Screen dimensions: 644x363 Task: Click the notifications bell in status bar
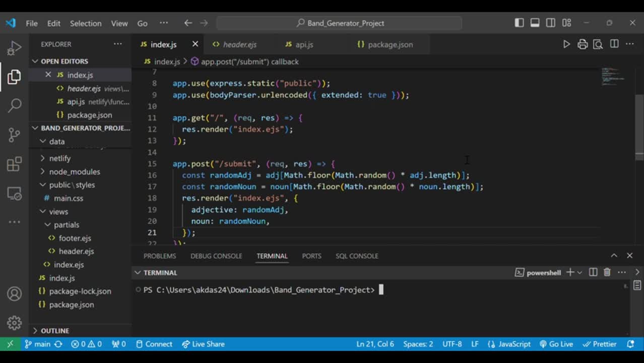click(x=630, y=344)
